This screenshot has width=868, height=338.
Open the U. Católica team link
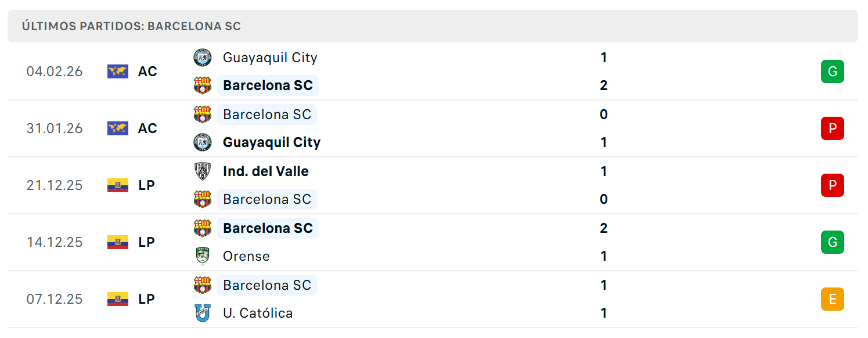(258, 313)
